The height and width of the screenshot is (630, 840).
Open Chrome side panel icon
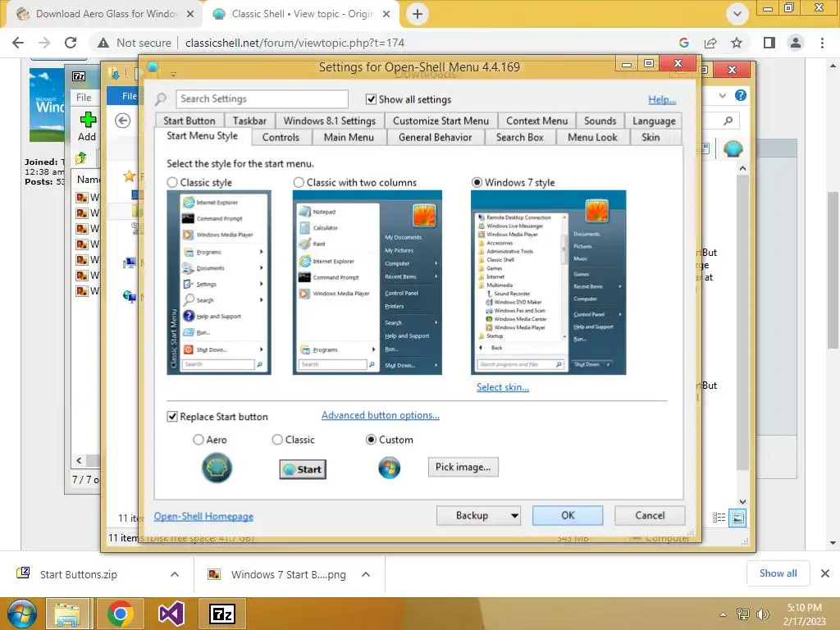pyautogui.click(x=769, y=43)
